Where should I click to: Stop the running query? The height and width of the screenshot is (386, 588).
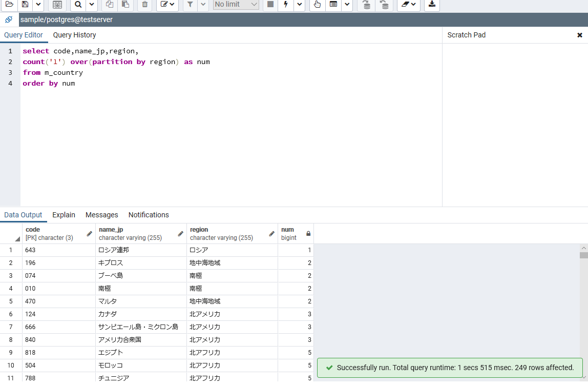(x=270, y=5)
